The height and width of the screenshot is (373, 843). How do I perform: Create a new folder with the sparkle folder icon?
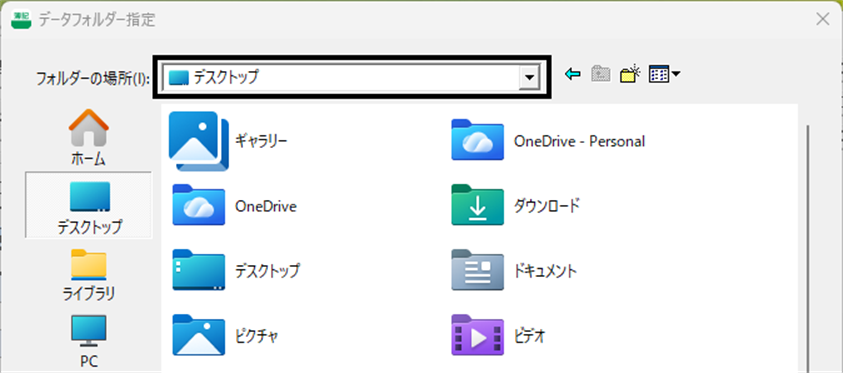[x=630, y=74]
